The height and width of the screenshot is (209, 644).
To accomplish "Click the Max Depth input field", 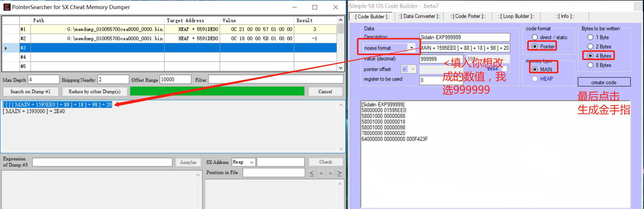I will 44,79.
